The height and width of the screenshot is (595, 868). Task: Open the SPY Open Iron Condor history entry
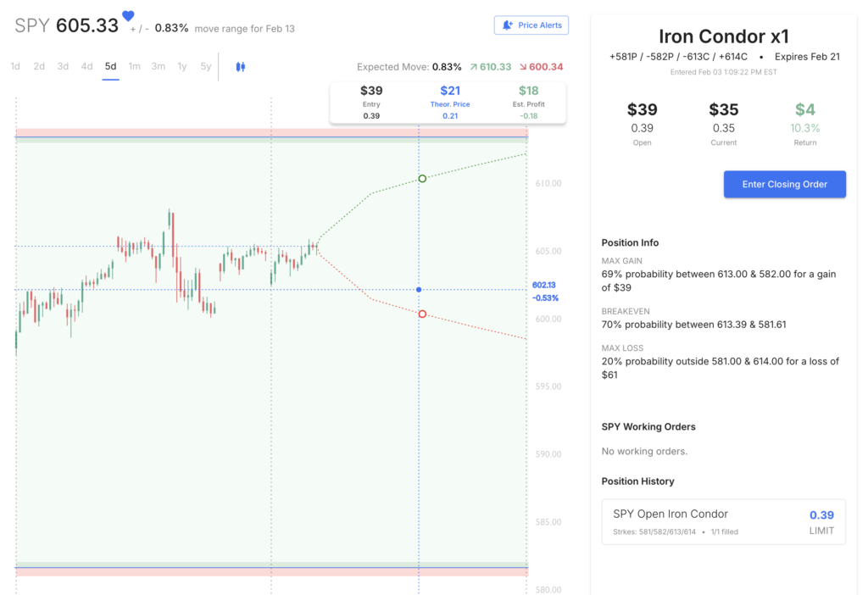[x=723, y=521]
